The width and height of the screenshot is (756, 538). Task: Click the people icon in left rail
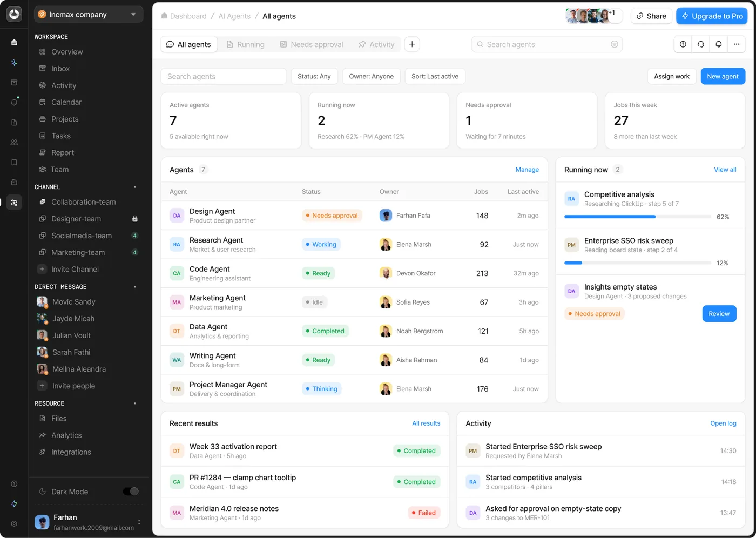[14, 143]
